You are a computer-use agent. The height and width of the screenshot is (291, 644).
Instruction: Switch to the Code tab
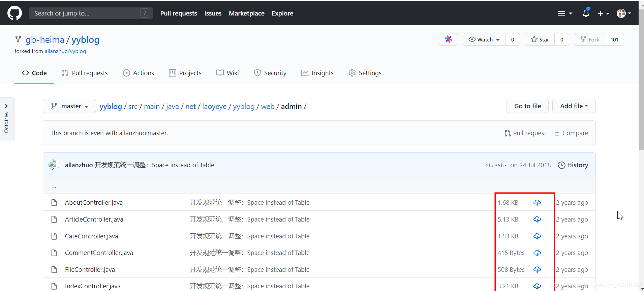(34, 73)
